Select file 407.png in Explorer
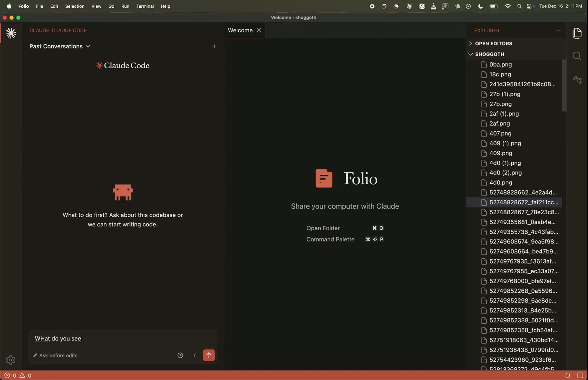Image resolution: width=588 pixels, height=380 pixels. (x=514, y=133)
